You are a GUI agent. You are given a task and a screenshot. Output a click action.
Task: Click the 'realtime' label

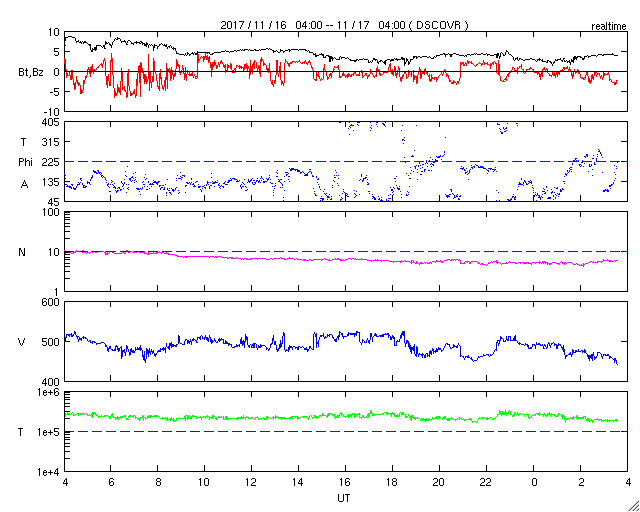click(609, 27)
